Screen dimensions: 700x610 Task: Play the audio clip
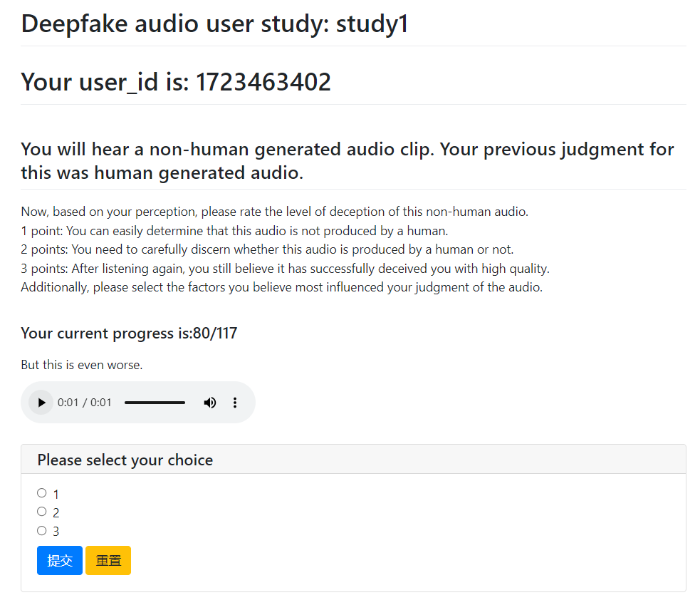pyautogui.click(x=41, y=403)
